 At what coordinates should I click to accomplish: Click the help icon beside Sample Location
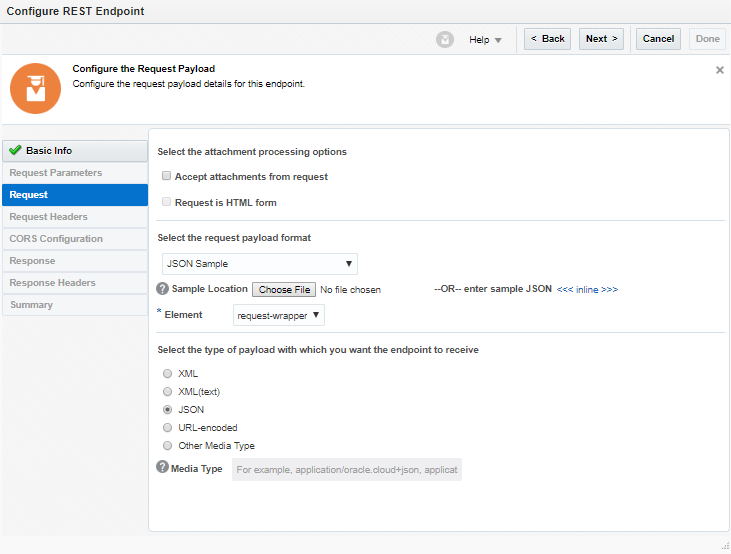(163, 289)
